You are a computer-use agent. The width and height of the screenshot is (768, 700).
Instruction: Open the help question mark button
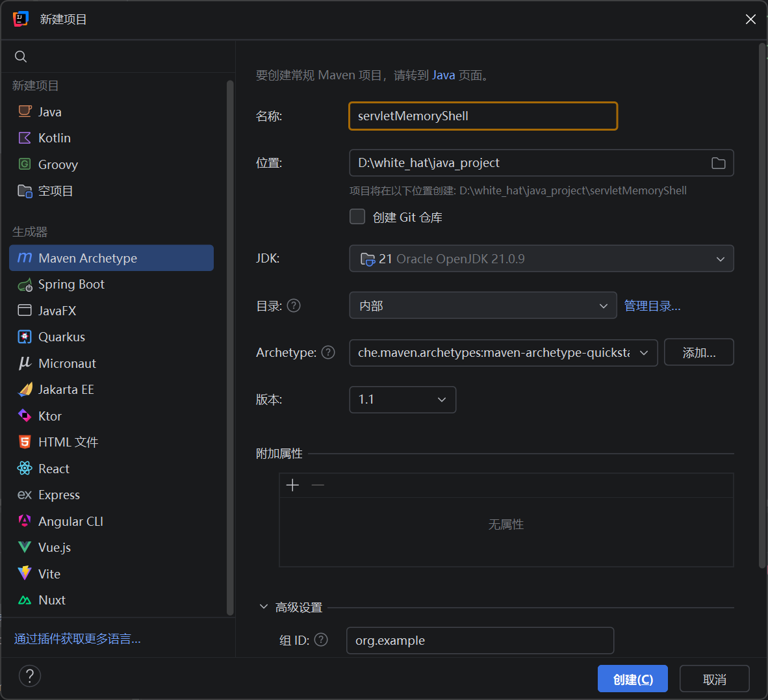(x=30, y=676)
